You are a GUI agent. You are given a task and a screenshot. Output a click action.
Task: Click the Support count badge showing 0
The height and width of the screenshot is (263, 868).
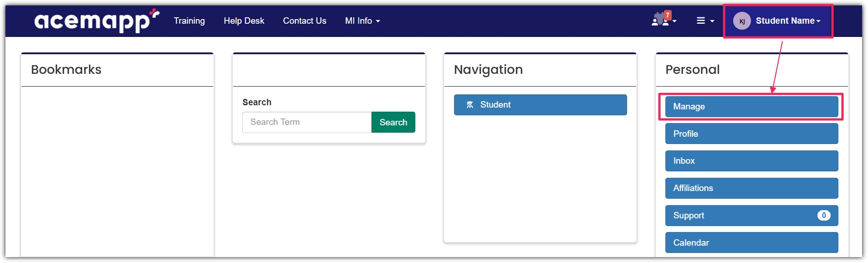(823, 215)
